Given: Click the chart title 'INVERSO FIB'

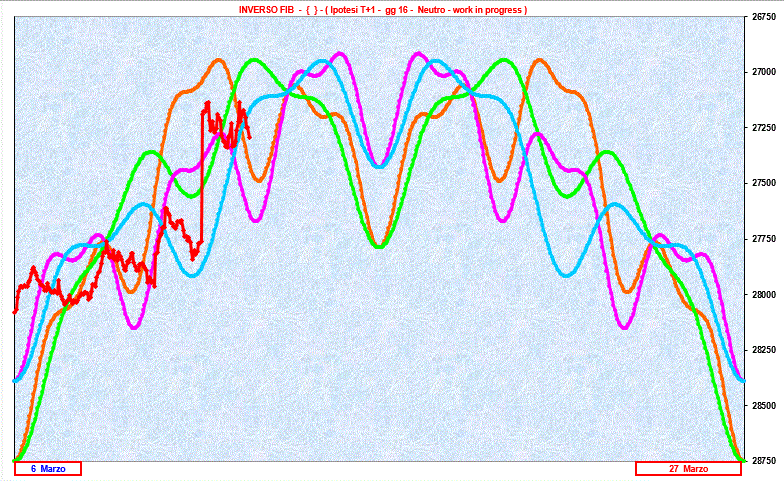Looking at the screenshot, I should coord(266,10).
